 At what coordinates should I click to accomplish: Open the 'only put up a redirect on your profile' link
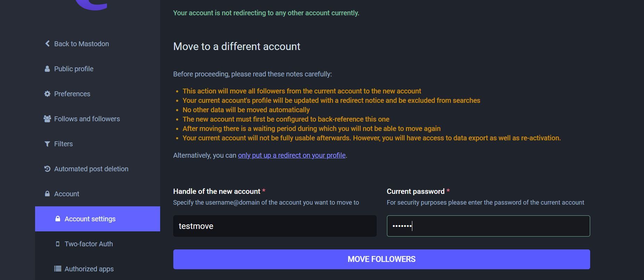click(x=291, y=155)
